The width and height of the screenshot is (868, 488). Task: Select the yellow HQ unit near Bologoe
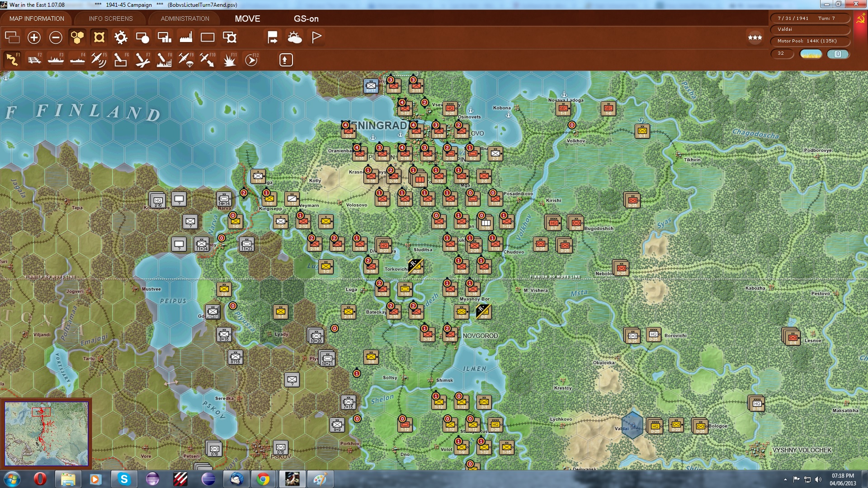point(655,426)
